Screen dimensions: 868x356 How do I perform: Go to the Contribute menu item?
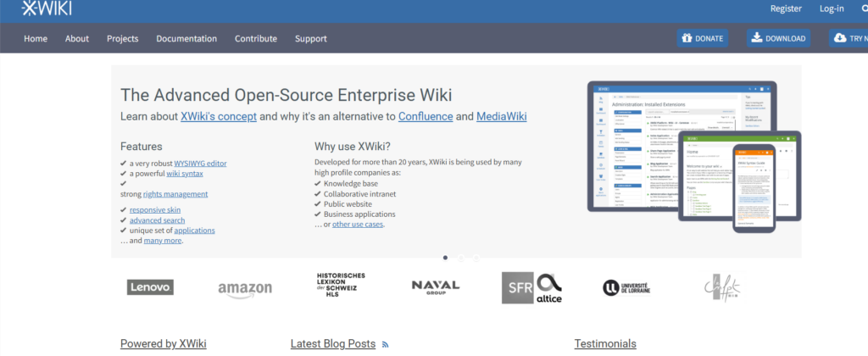click(256, 38)
